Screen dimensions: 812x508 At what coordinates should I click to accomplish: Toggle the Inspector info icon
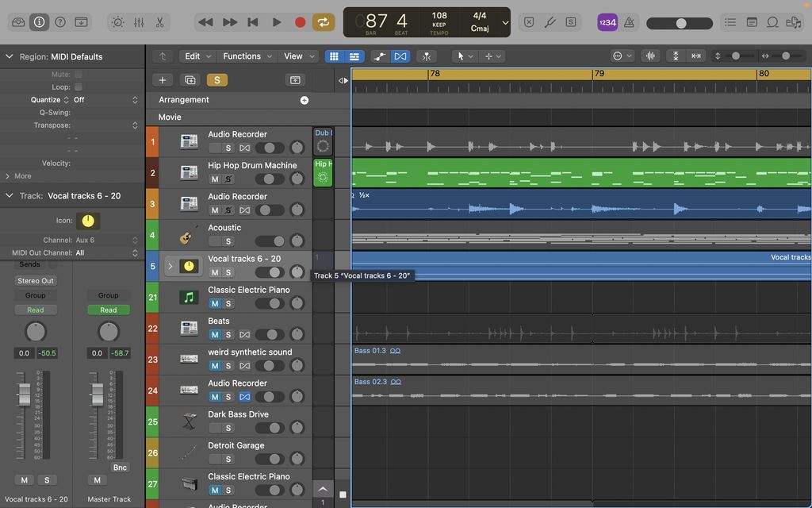pos(40,22)
